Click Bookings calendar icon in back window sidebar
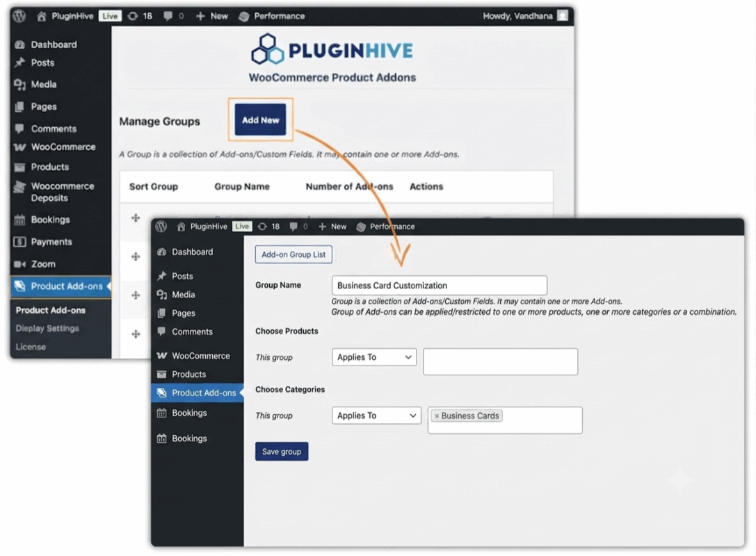The height and width of the screenshot is (556, 756). pyautogui.click(x=19, y=220)
